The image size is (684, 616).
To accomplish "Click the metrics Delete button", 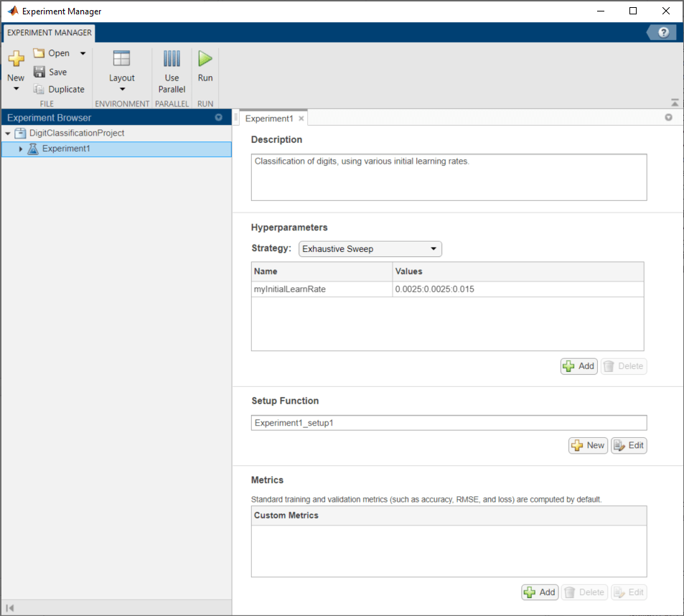I will [x=584, y=592].
